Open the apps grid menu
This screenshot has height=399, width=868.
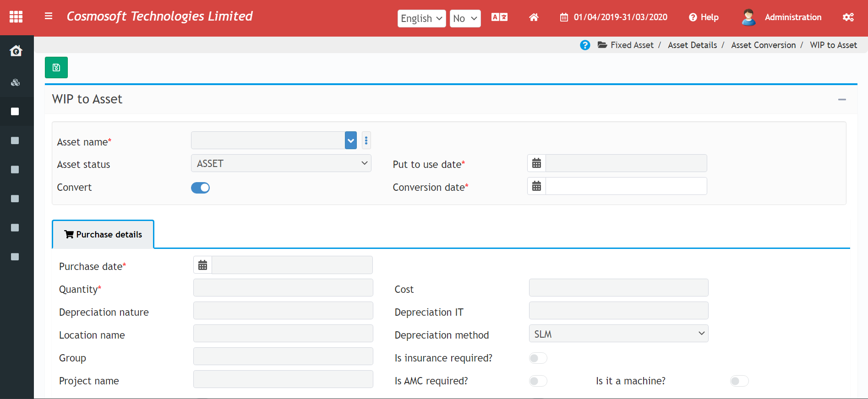(x=16, y=17)
